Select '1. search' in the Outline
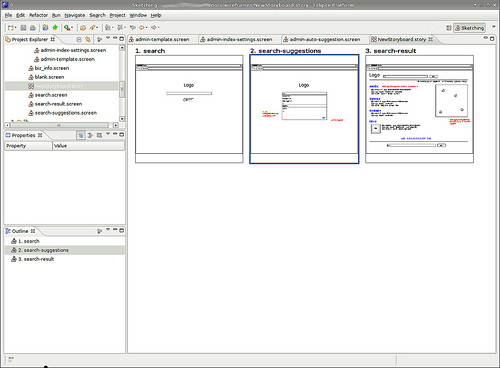 pos(25,241)
